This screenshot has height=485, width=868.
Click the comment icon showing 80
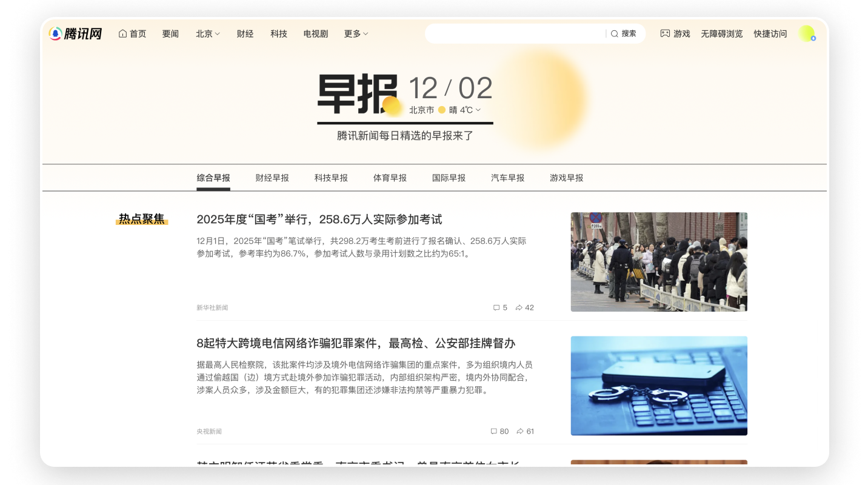click(493, 431)
